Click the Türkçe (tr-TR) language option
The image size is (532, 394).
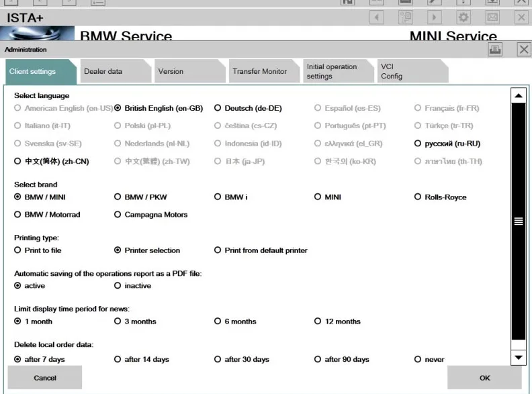click(444, 126)
